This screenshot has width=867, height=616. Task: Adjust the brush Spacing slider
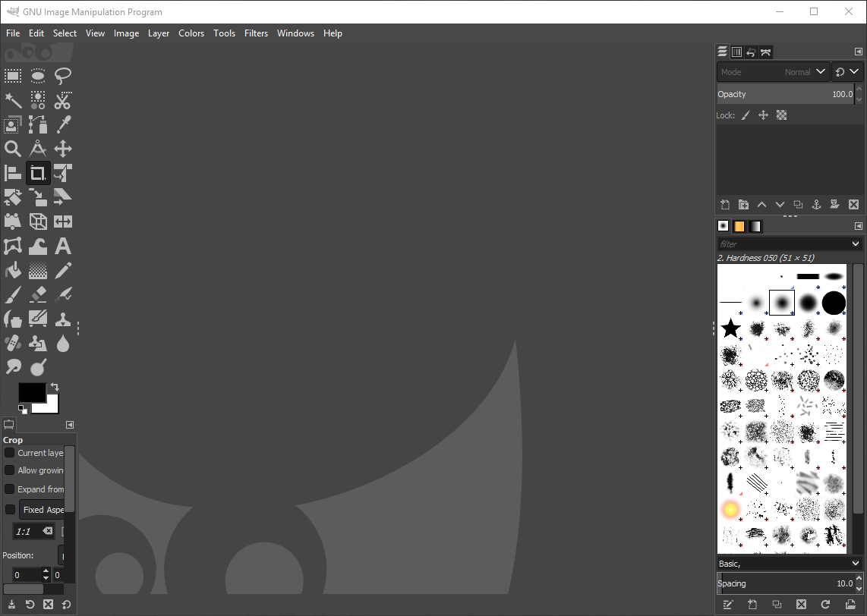785,583
